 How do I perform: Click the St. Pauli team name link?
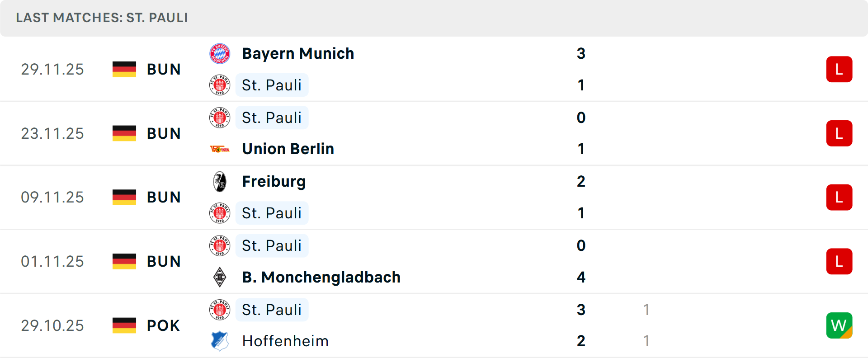tap(272, 85)
